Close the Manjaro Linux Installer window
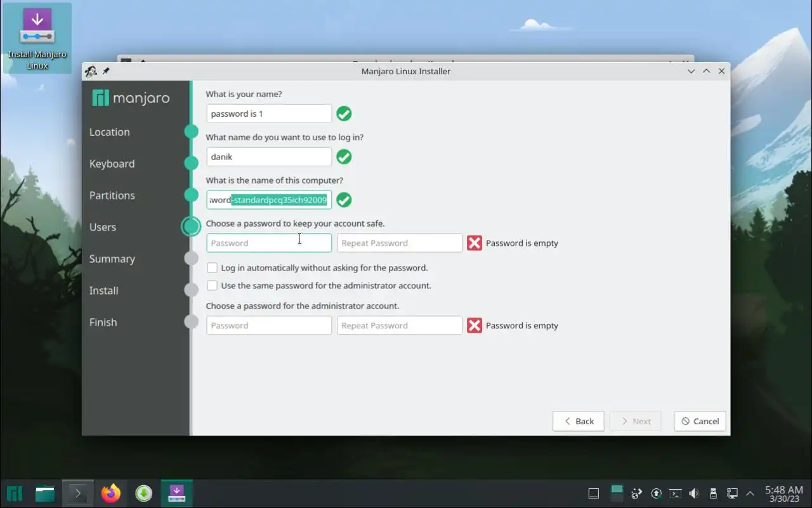 [x=721, y=71]
